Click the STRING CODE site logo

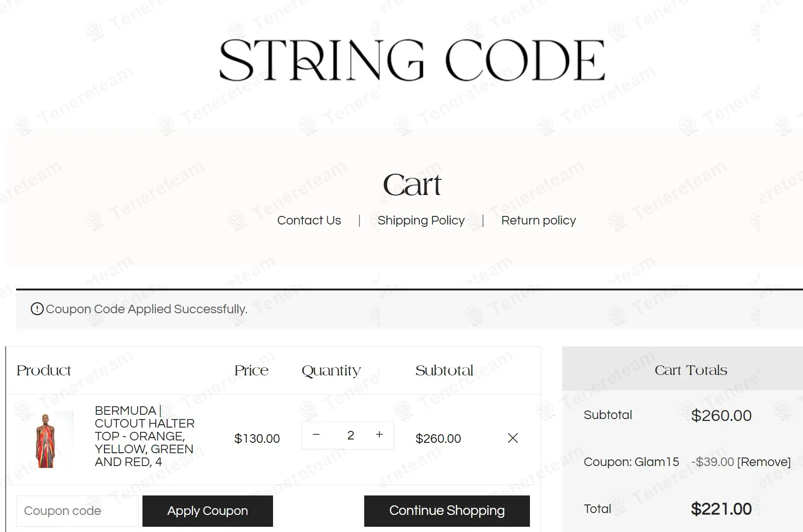[x=412, y=60]
